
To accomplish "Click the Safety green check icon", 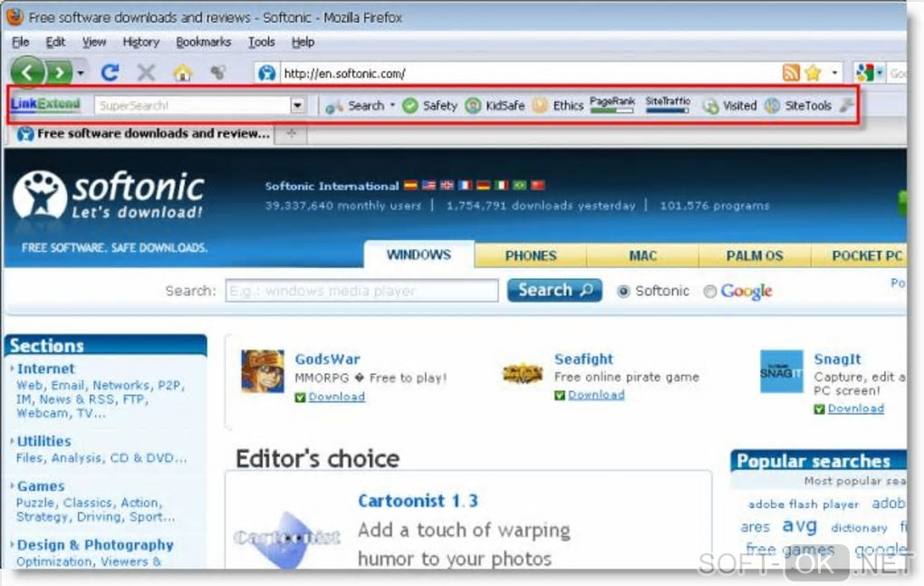I will pyautogui.click(x=410, y=105).
